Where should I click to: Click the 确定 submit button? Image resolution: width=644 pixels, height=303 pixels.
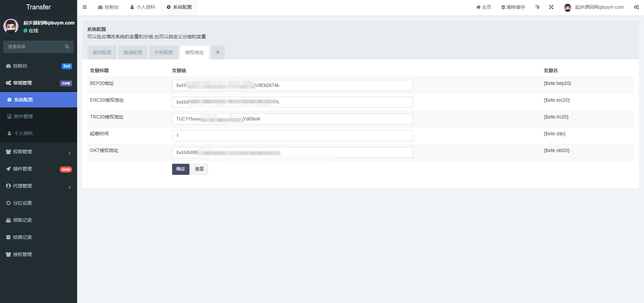pos(180,169)
